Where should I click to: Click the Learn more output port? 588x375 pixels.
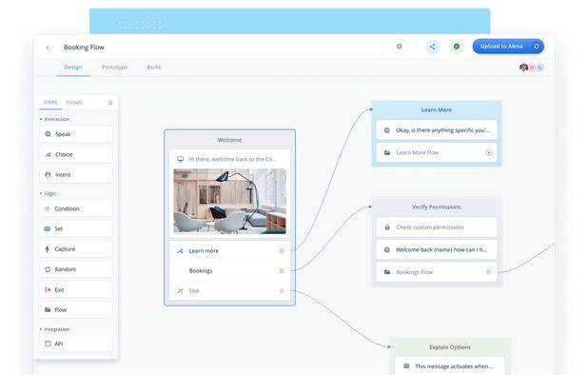pos(282,251)
